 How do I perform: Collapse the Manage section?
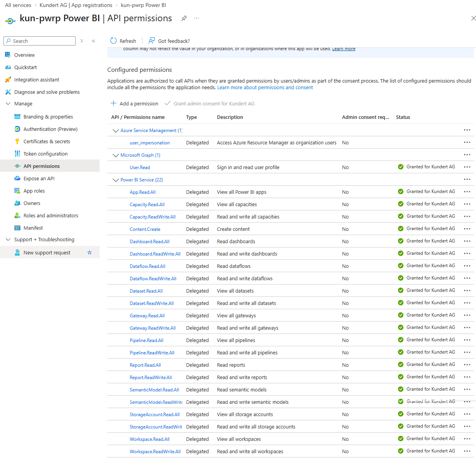[x=8, y=103]
